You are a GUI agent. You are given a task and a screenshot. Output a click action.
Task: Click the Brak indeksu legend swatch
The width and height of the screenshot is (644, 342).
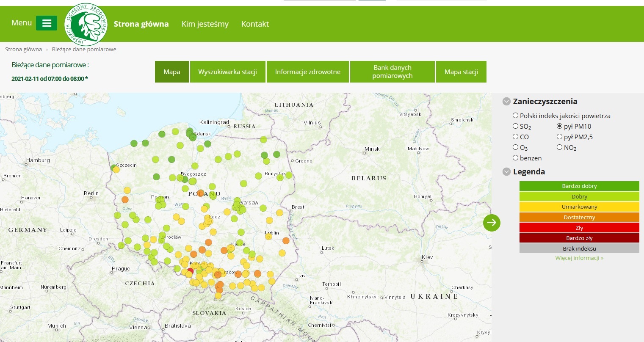[579, 248]
